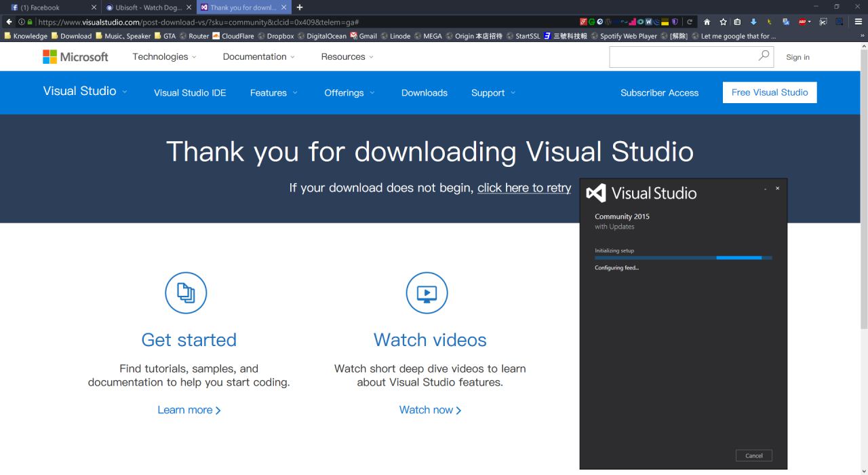Click the Watch videos monitor icon
Screen dimensions: 868x475
(427, 293)
